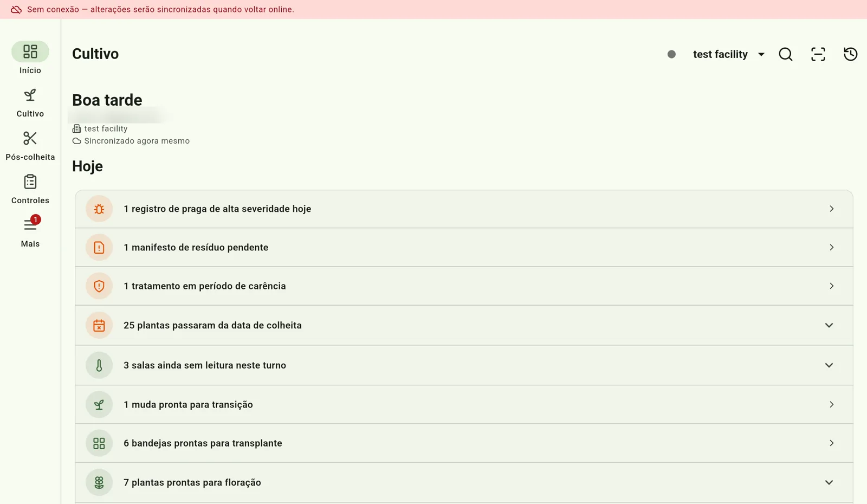
Task: Open Controles section in sidebar
Action: click(x=30, y=189)
